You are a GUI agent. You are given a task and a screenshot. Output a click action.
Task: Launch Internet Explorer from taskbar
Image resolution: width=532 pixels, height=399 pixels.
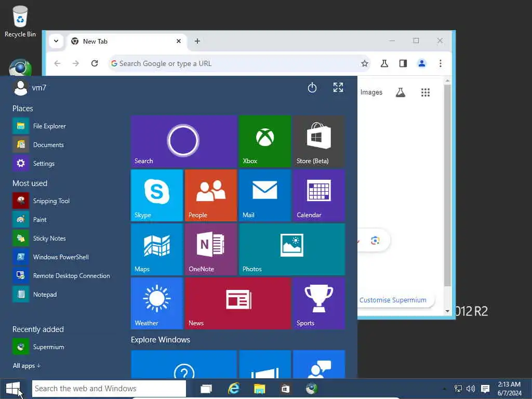tap(233, 389)
